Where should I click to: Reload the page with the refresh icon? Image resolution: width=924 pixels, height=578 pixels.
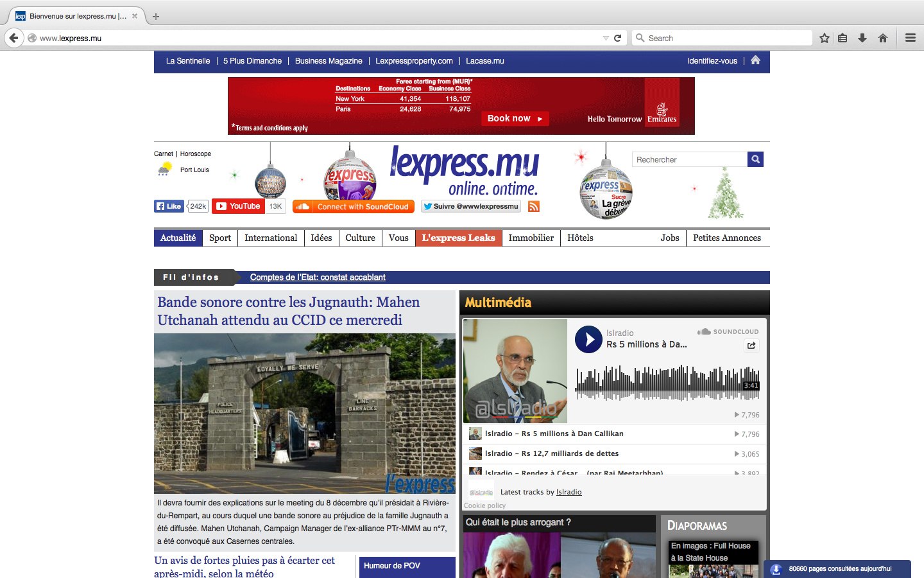pos(617,38)
